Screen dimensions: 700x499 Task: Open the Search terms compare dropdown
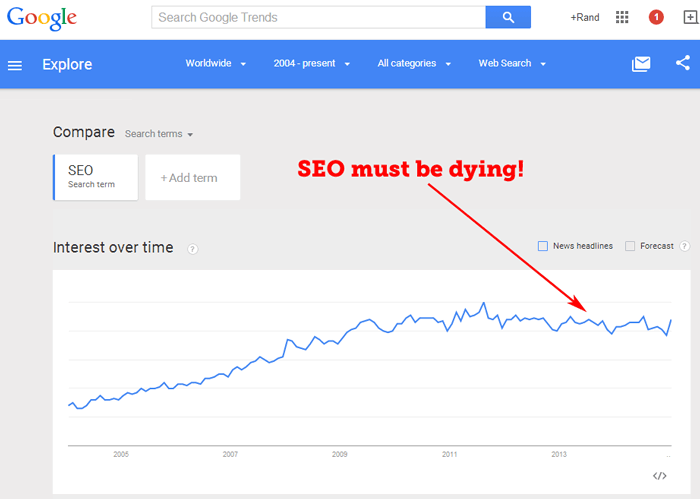point(158,134)
